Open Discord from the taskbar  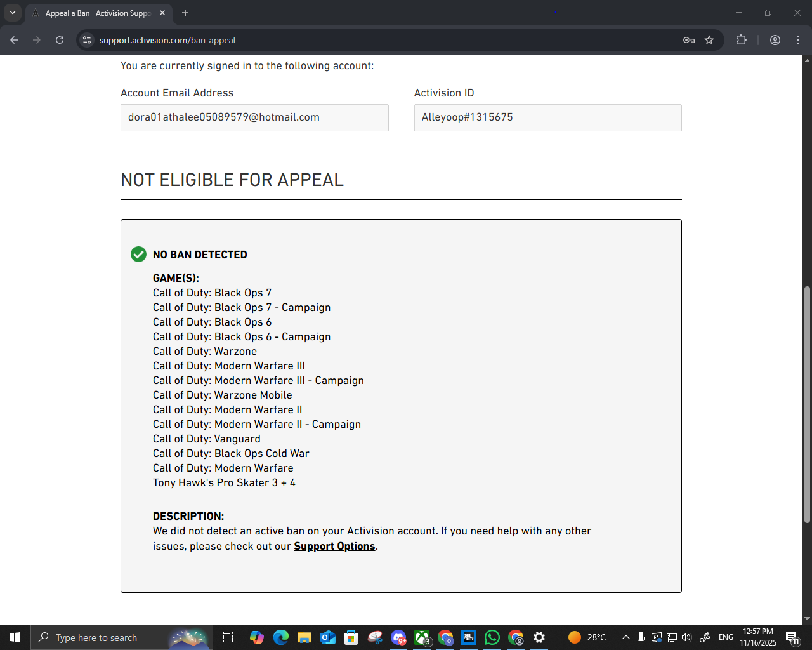[x=398, y=637]
